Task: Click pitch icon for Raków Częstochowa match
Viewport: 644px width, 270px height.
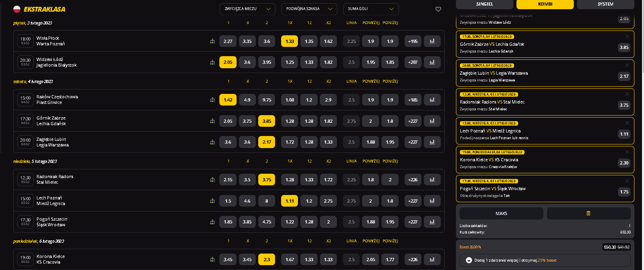Action: 213,100
